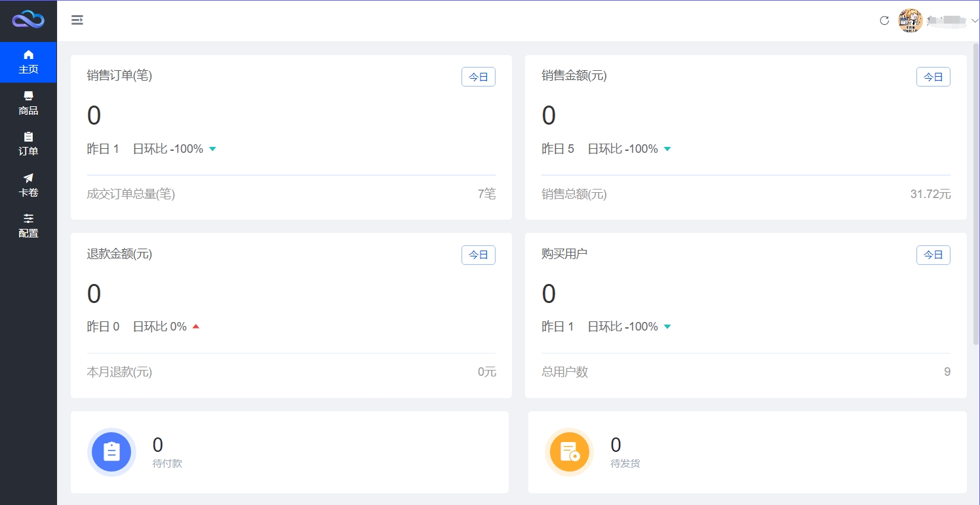Collapse the sidebar with hamburger icon

tap(77, 20)
